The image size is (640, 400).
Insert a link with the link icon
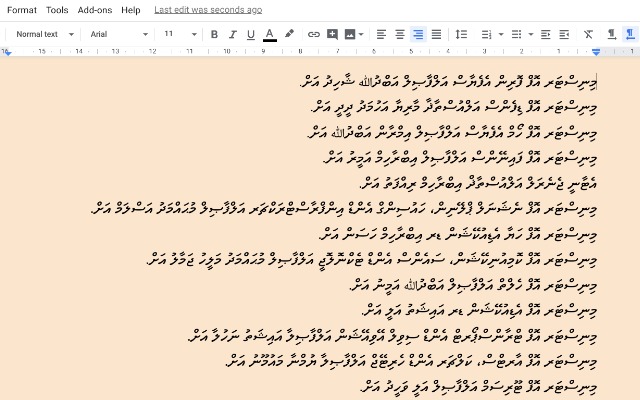pyautogui.click(x=313, y=34)
